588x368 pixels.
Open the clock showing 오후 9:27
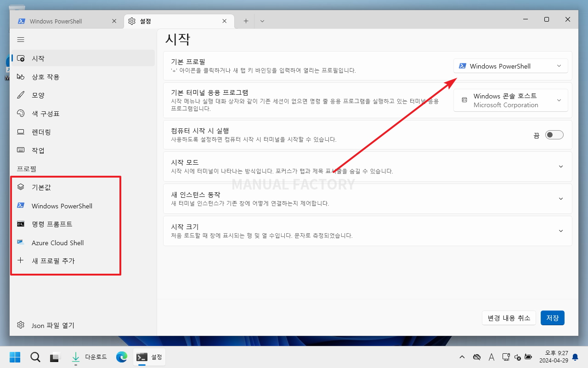click(x=554, y=357)
